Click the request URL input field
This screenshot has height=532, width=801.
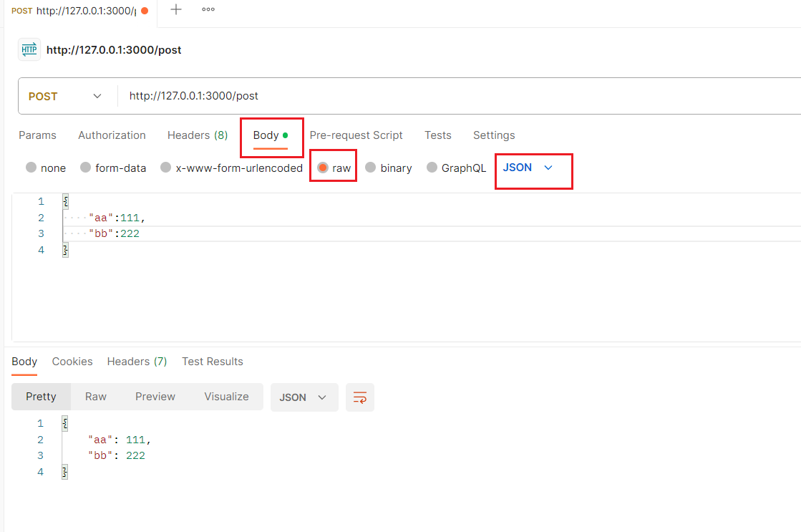coord(429,96)
